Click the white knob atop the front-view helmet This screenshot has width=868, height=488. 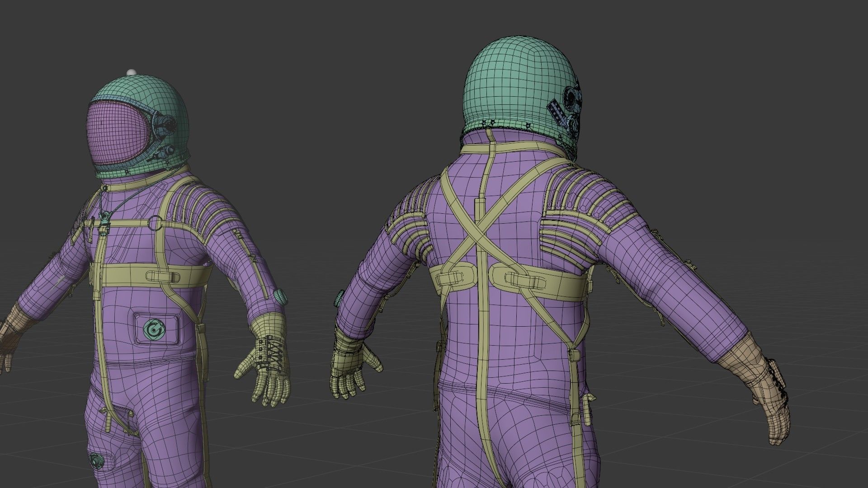pyautogui.click(x=132, y=72)
